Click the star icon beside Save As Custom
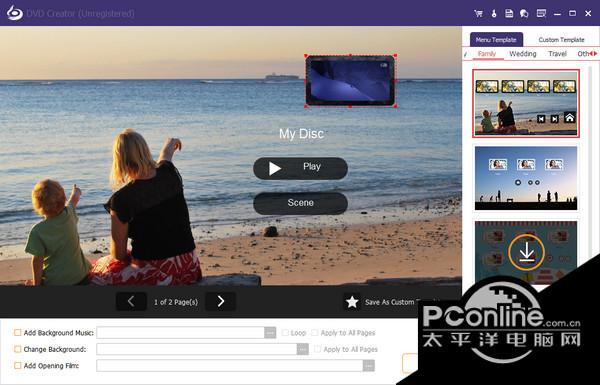This screenshot has height=385, width=600. [x=352, y=302]
